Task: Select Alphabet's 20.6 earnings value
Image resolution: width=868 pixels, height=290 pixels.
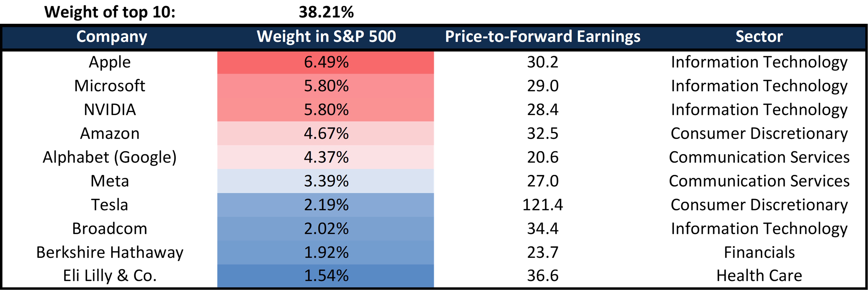Action: click(x=542, y=157)
